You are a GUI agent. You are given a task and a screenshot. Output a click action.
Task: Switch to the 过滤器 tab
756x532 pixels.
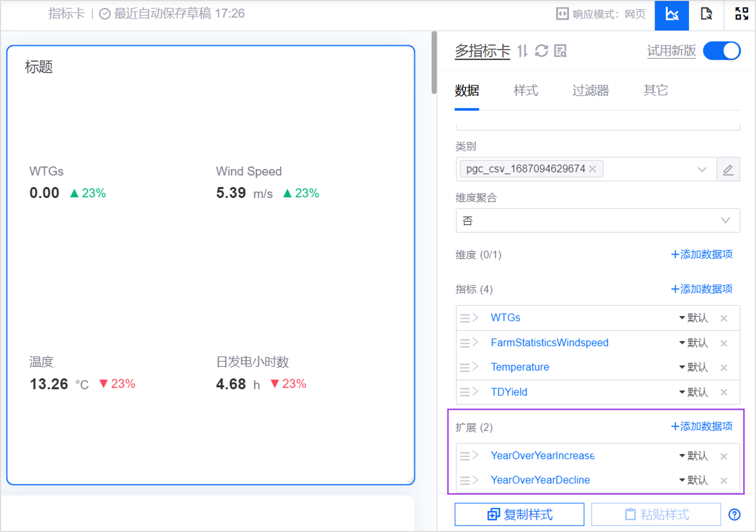590,90
